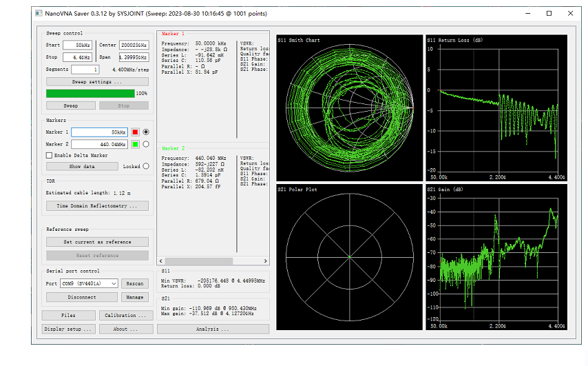Click the Marker 2 Parallel R 679.04 value
588x366 pixels.
(207, 181)
